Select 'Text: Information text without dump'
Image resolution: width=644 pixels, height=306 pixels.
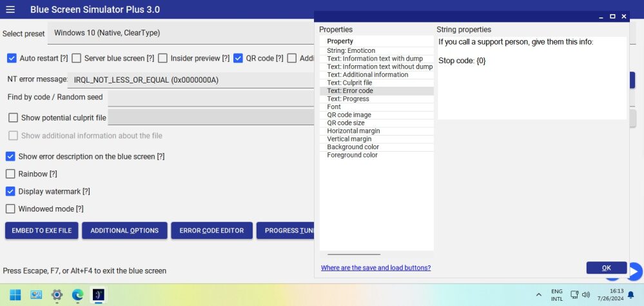376,66
